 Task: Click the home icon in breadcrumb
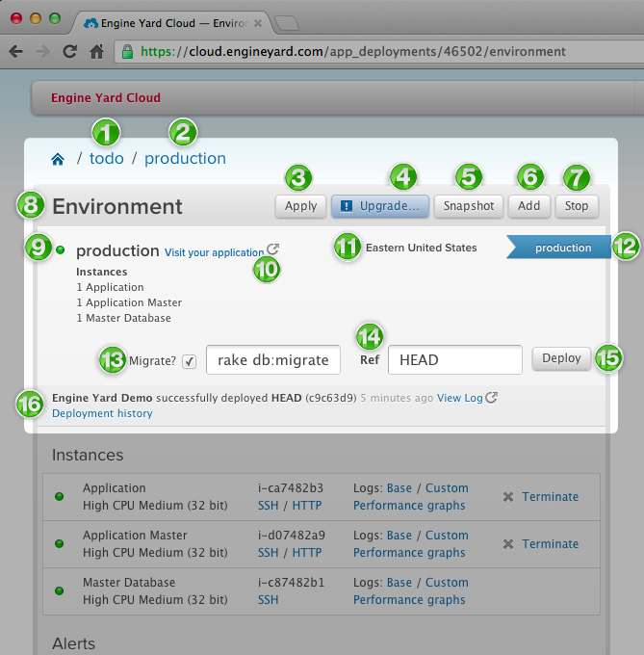tap(58, 159)
